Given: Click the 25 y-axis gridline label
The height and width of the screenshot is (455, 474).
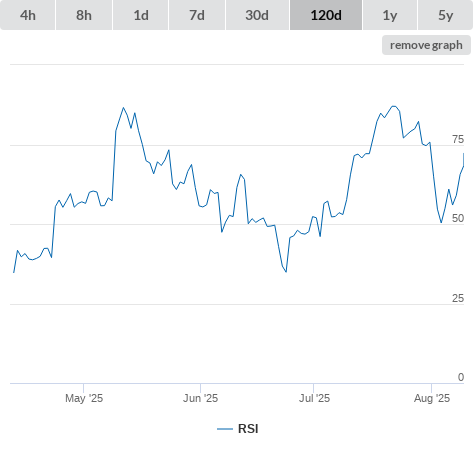Looking at the screenshot, I should (x=458, y=298).
